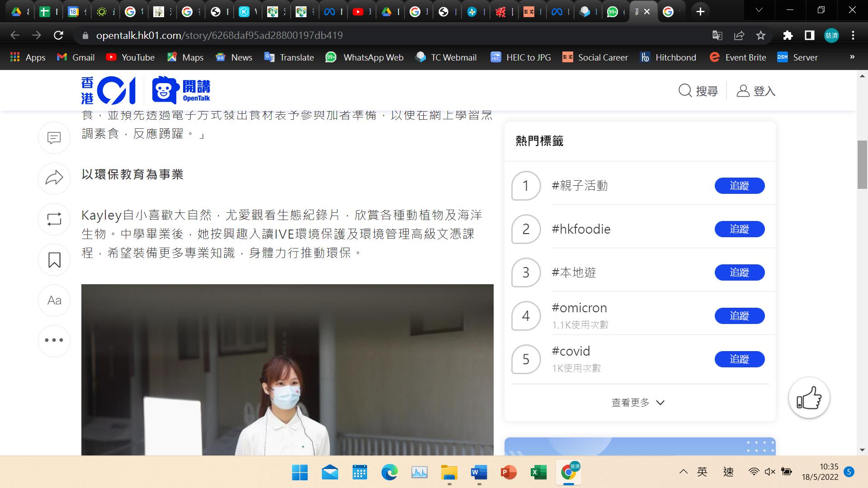Open the #本地遊 tag link

(574, 272)
